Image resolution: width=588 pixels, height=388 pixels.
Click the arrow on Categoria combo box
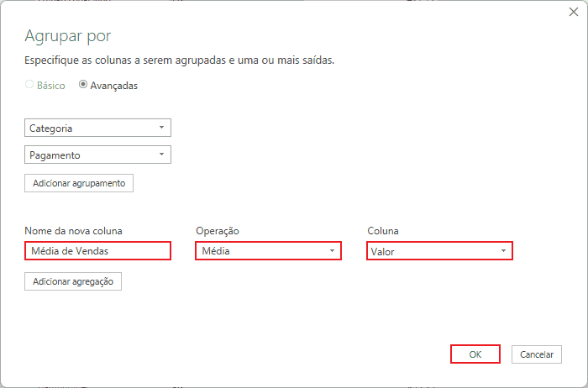point(161,128)
